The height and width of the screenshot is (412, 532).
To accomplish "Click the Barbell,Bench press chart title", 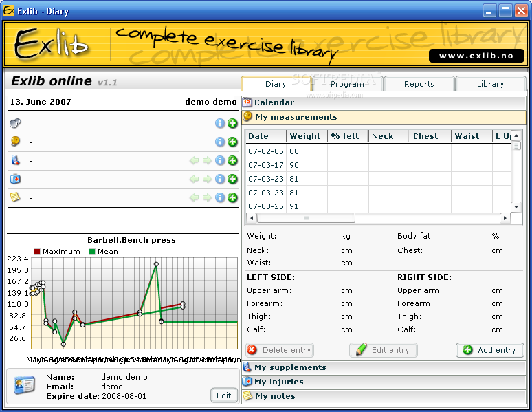I will pos(132,240).
